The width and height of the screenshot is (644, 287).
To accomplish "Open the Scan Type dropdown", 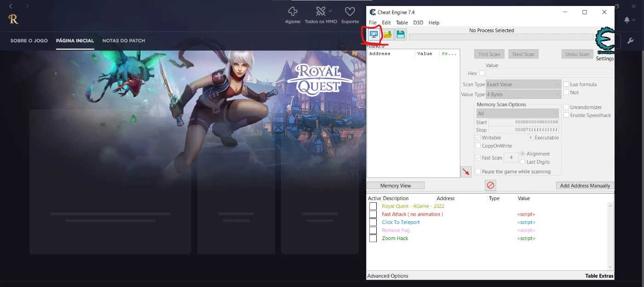I will click(x=523, y=85).
